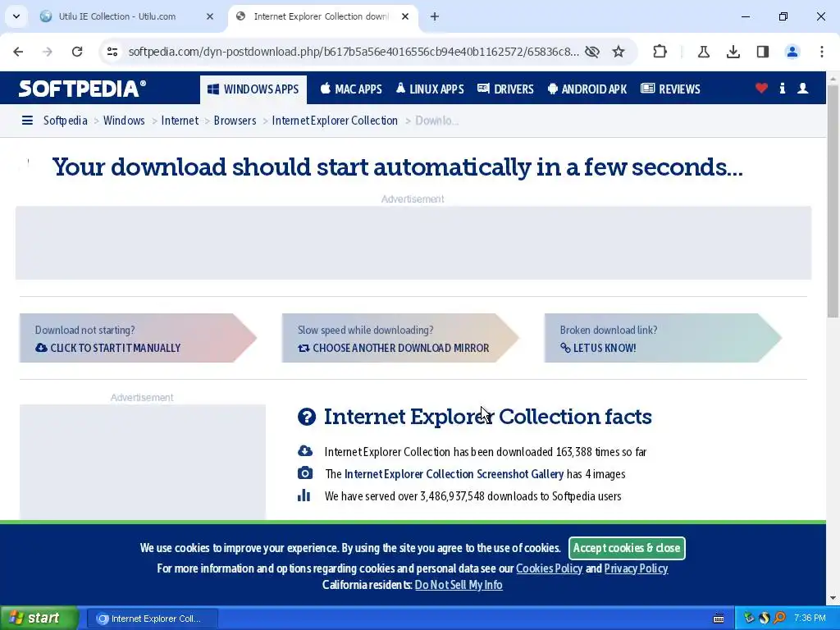Open the Cookies Policy link
Viewport: 840px width, 630px height.
[x=549, y=568]
